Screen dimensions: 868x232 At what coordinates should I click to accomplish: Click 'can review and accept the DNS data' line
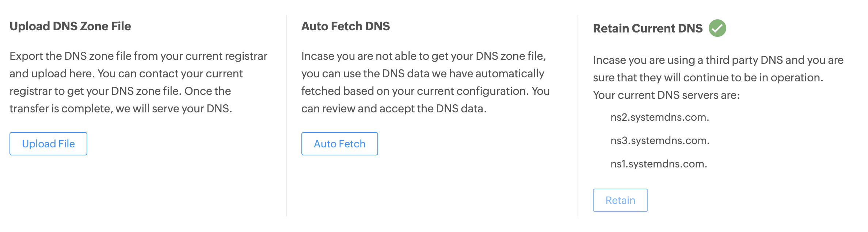(x=394, y=109)
